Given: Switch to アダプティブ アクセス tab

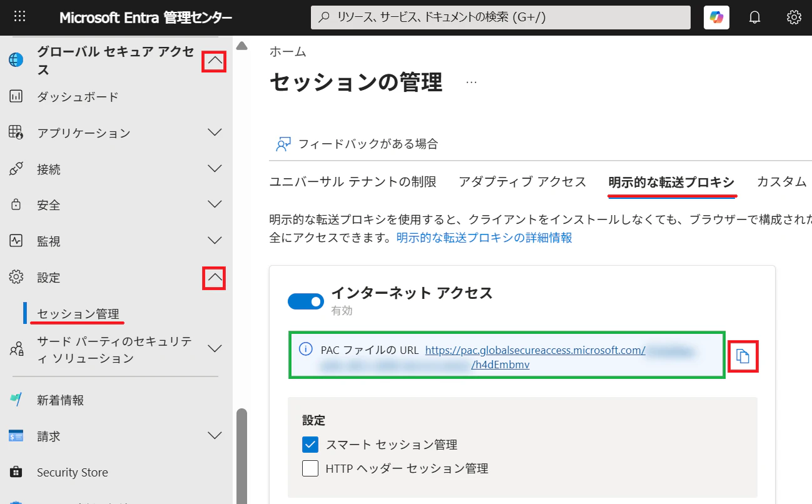Looking at the screenshot, I should (522, 182).
